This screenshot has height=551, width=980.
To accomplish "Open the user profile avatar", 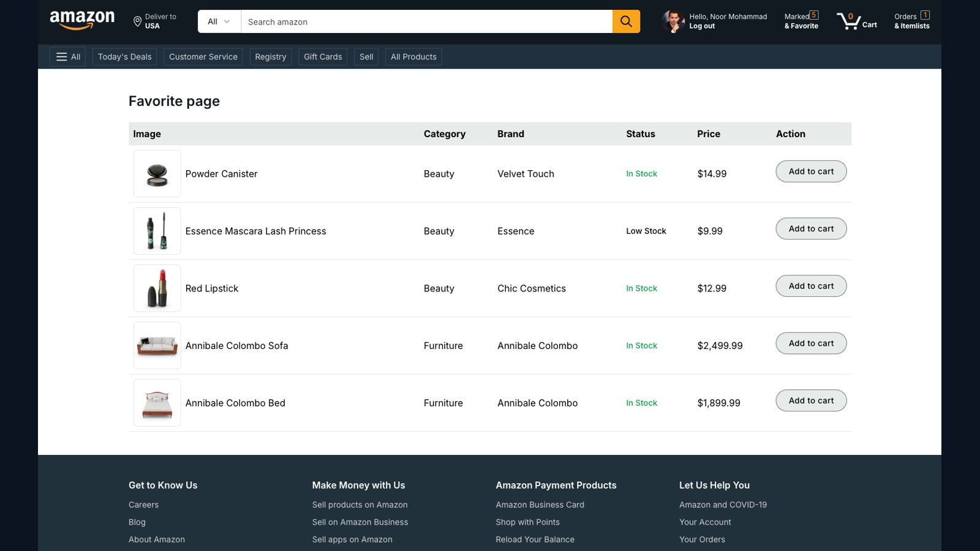I will pyautogui.click(x=673, y=21).
